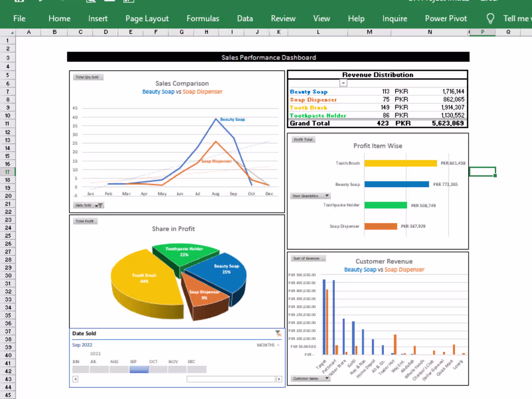Screen dimensions: 532x399
Task: Open the Revenue Distribution filter dropdown
Action: click(x=343, y=83)
